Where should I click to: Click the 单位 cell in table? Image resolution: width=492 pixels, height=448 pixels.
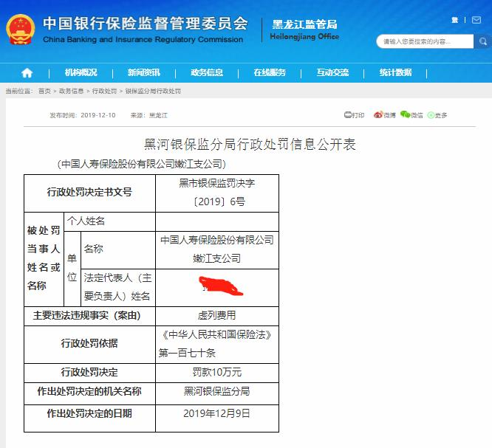click(72, 269)
